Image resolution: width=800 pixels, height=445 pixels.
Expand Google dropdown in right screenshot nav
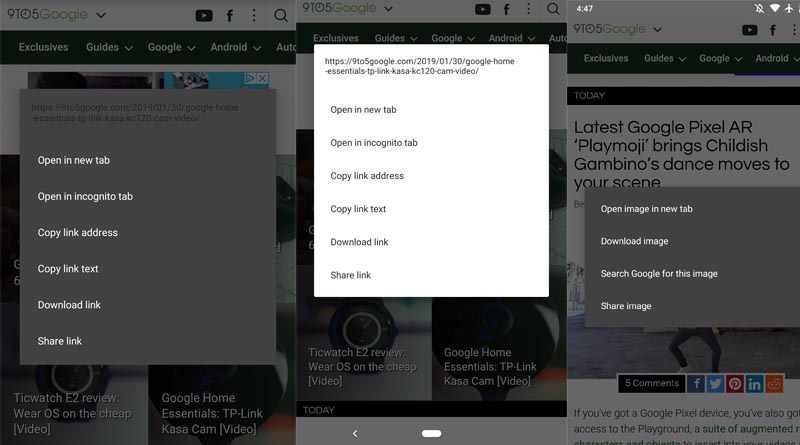click(x=720, y=58)
